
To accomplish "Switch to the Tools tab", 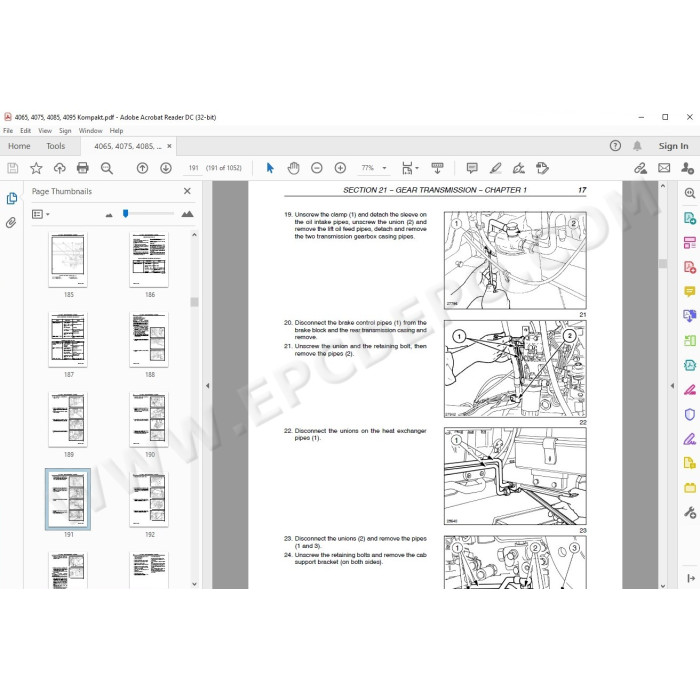I will pos(55,146).
